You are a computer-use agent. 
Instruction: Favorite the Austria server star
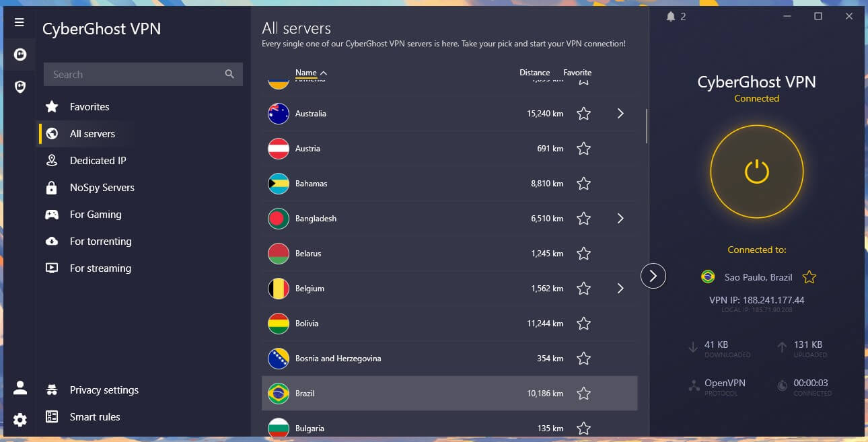pyautogui.click(x=584, y=149)
